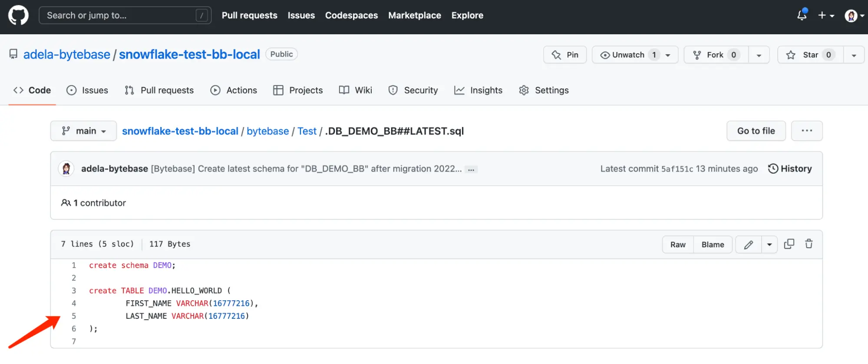Open Issues in top navigation
Viewport: 868px width, 364px height.
pos(301,15)
